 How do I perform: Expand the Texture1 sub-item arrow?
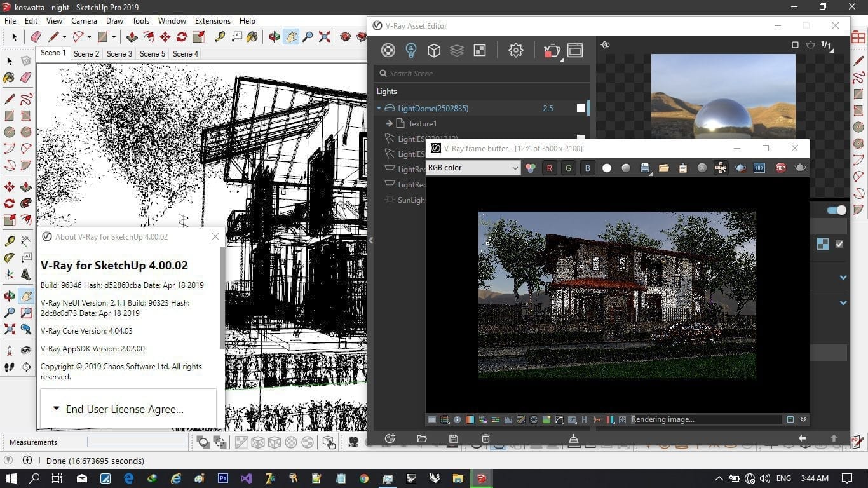[390, 123]
